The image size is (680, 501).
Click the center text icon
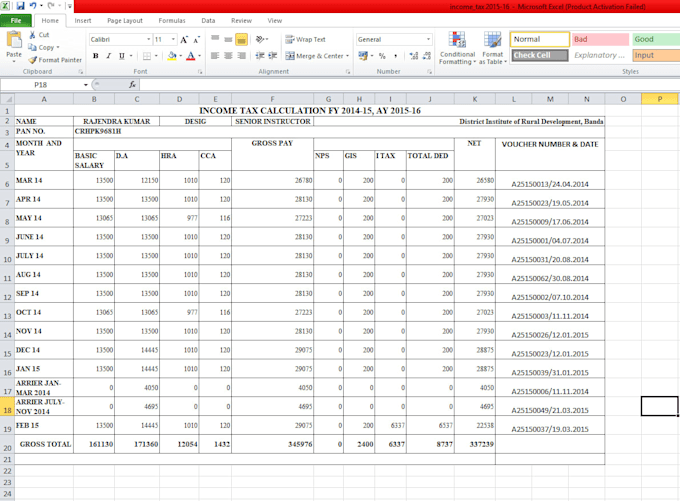coord(228,56)
